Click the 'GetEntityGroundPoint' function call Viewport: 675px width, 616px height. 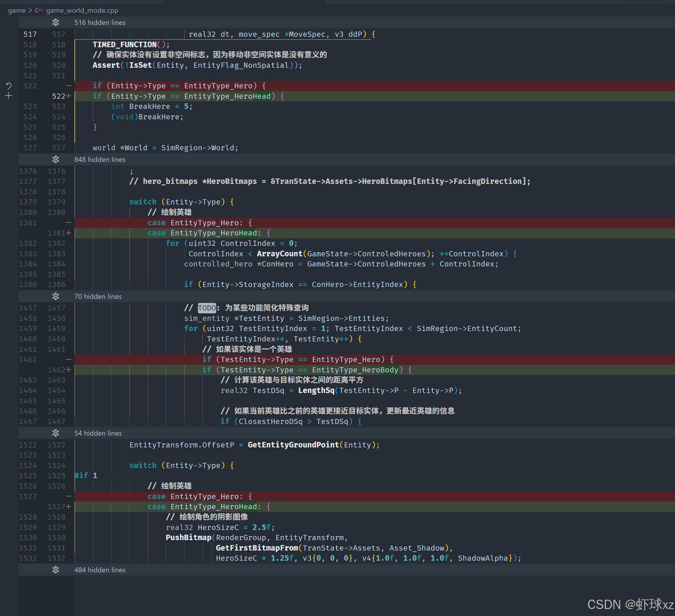293,445
